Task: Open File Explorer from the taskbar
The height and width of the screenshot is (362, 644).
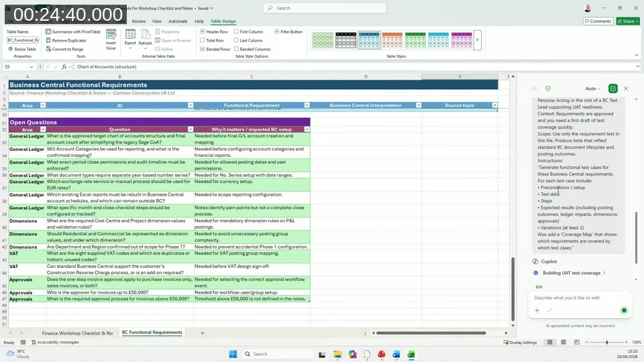Action: (337, 354)
